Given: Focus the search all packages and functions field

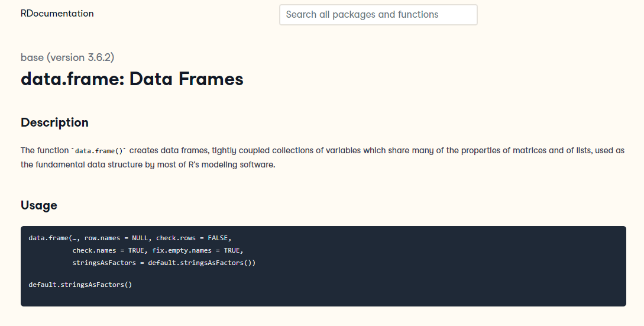Looking at the screenshot, I should pyautogui.click(x=378, y=15).
